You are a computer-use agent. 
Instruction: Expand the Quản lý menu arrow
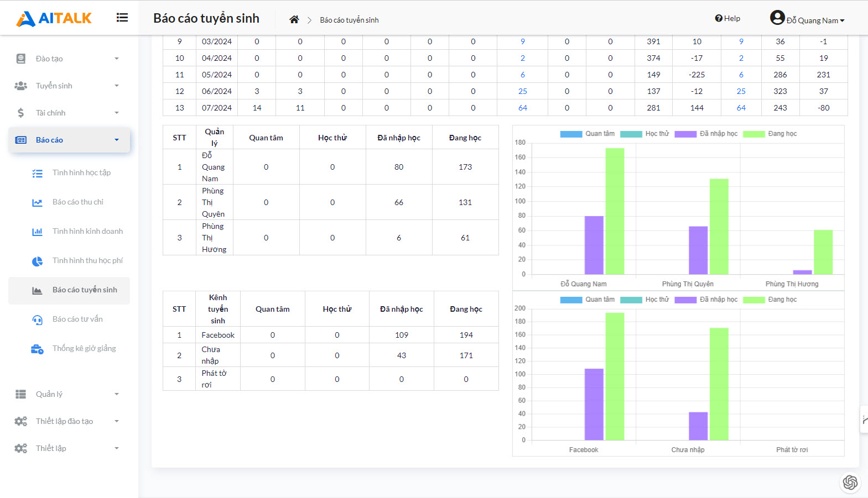[117, 394]
